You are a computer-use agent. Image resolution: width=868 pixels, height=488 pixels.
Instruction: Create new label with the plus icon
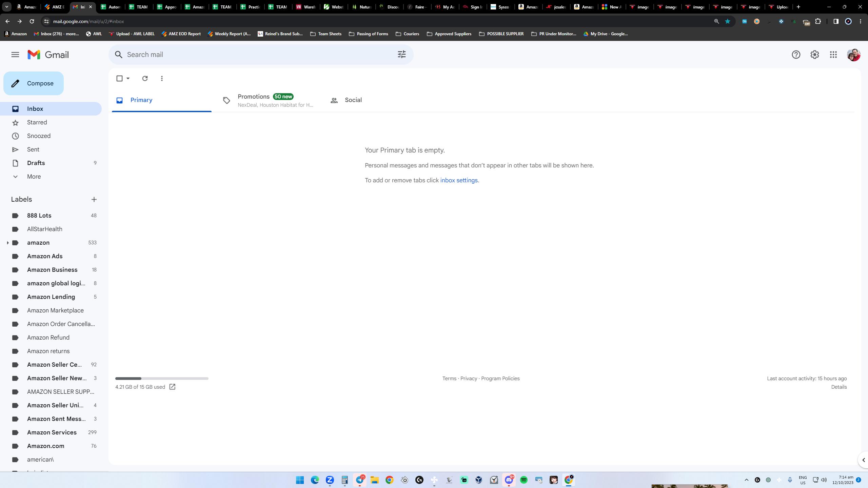(94, 199)
